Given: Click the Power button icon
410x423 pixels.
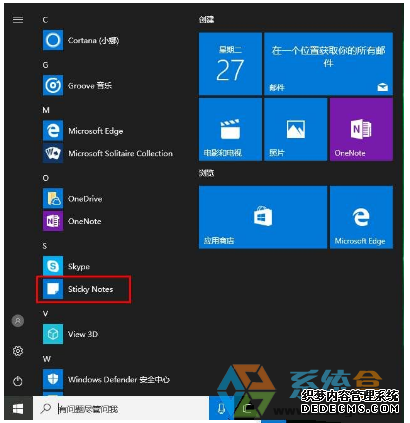Looking at the screenshot, I should click(x=18, y=381).
